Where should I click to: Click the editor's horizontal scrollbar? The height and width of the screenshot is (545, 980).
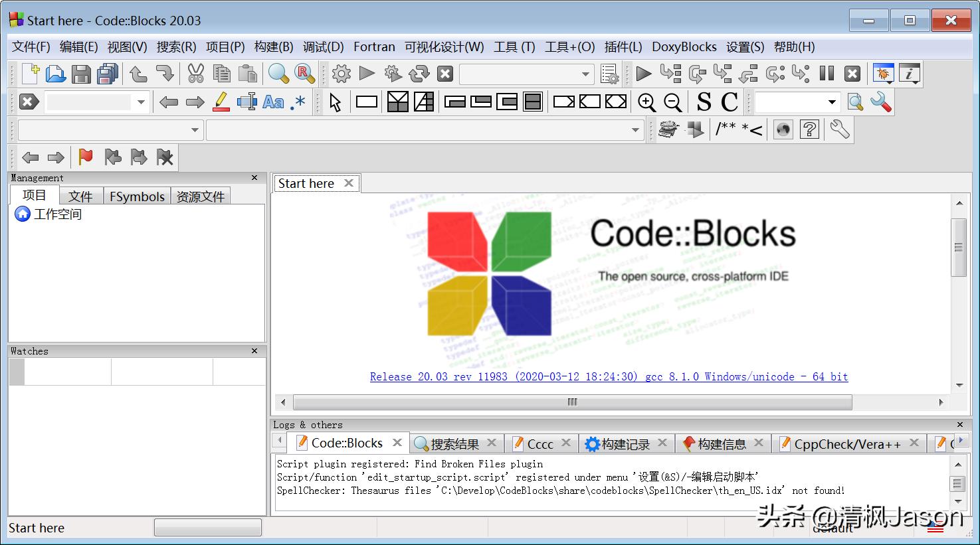571,402
